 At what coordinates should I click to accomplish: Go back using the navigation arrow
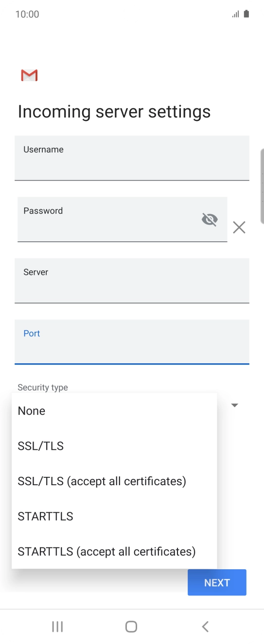coord(205,627)
